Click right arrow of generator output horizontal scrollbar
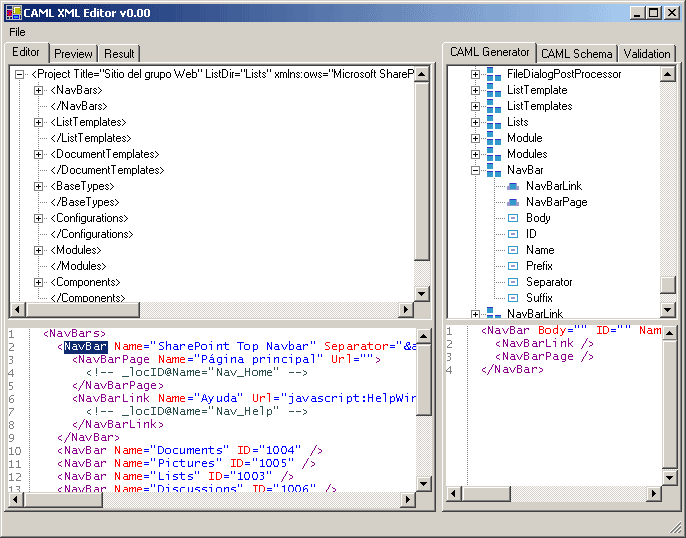 click(654, 494)
